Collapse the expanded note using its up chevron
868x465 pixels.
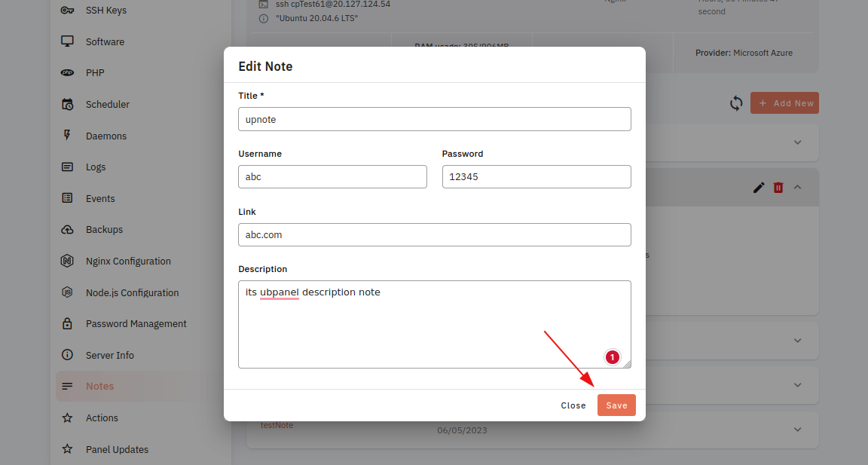tap(798, 187)
